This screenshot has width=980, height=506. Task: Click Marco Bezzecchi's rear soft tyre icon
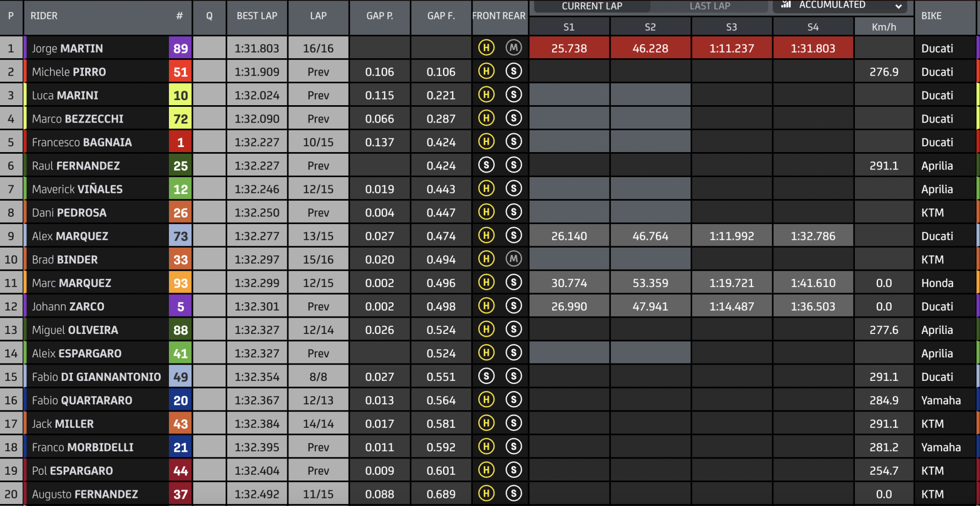pos(513,118)
